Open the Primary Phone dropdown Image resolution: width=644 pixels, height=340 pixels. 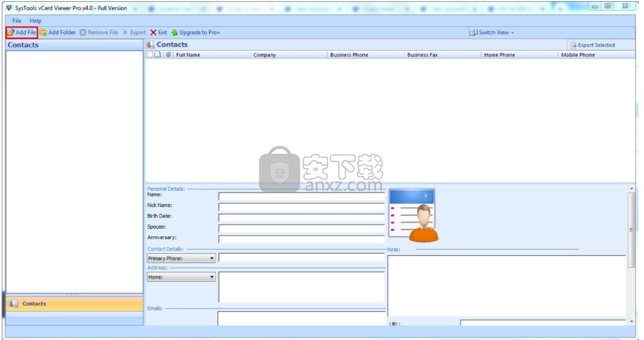click(x=181, y=258)
